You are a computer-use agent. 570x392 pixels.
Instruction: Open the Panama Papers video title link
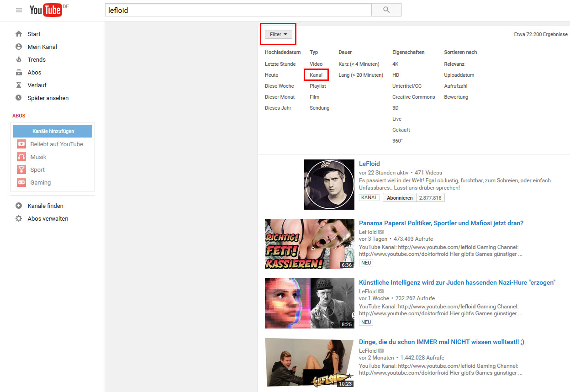click(441, 223)
